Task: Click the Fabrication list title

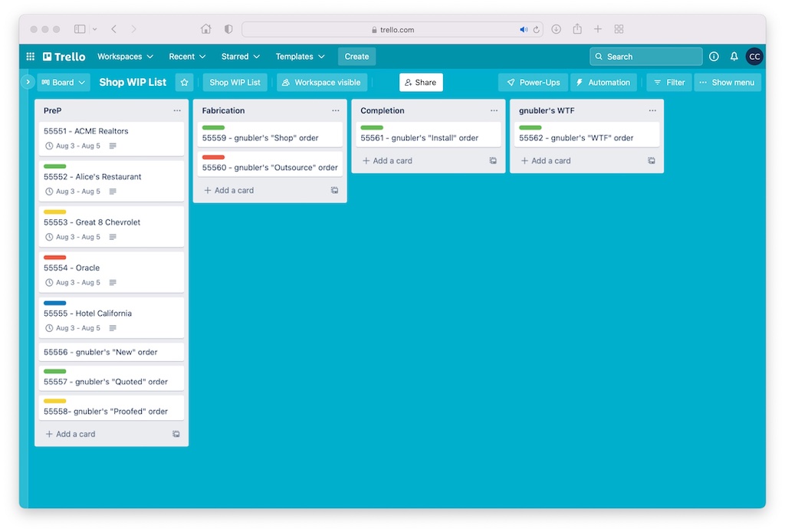Action: [223, 110]
